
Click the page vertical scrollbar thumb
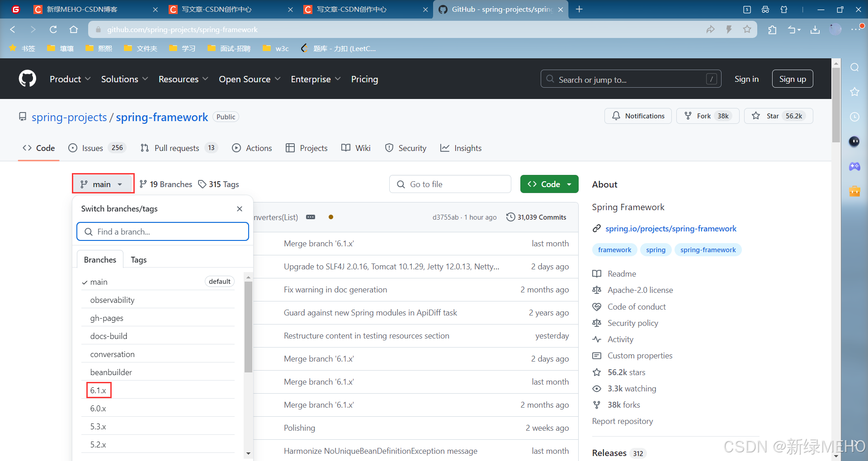point(836,105)
